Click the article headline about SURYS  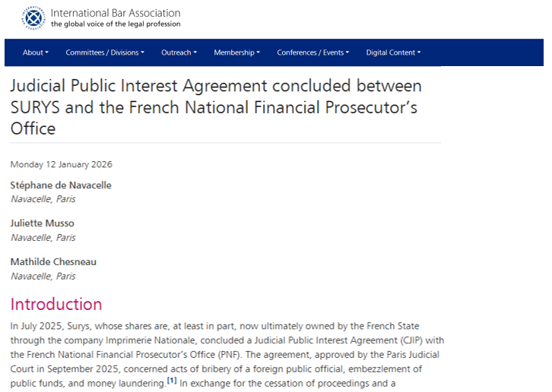(x=216, y=106)
